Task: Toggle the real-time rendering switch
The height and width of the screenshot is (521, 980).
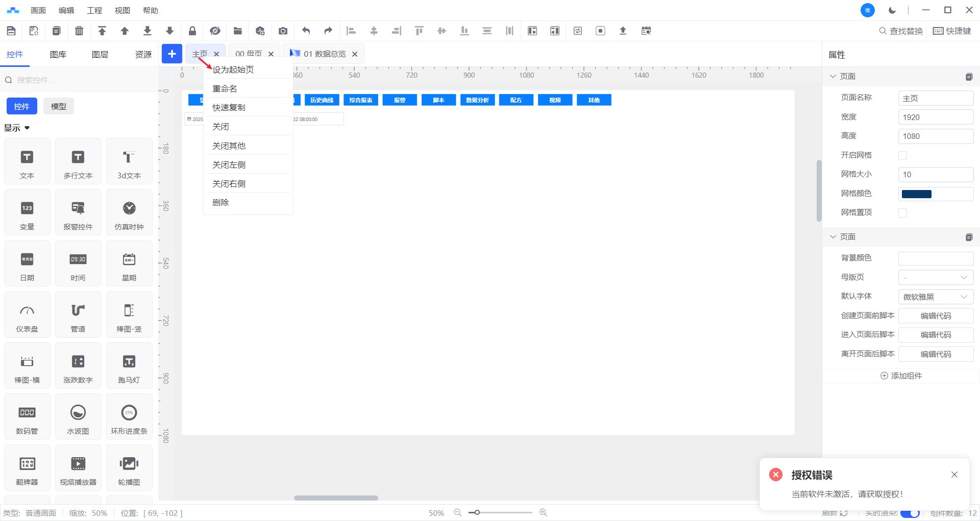Action: [x=910, y=513]
